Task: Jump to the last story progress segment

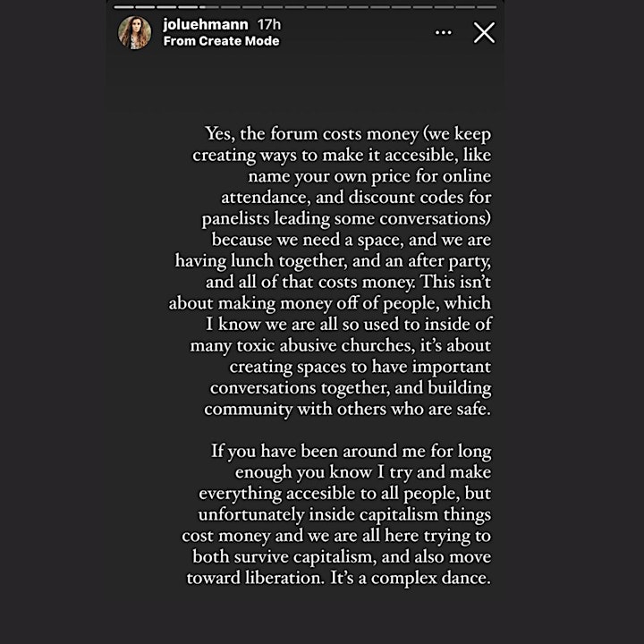Action: click(487, 7)
